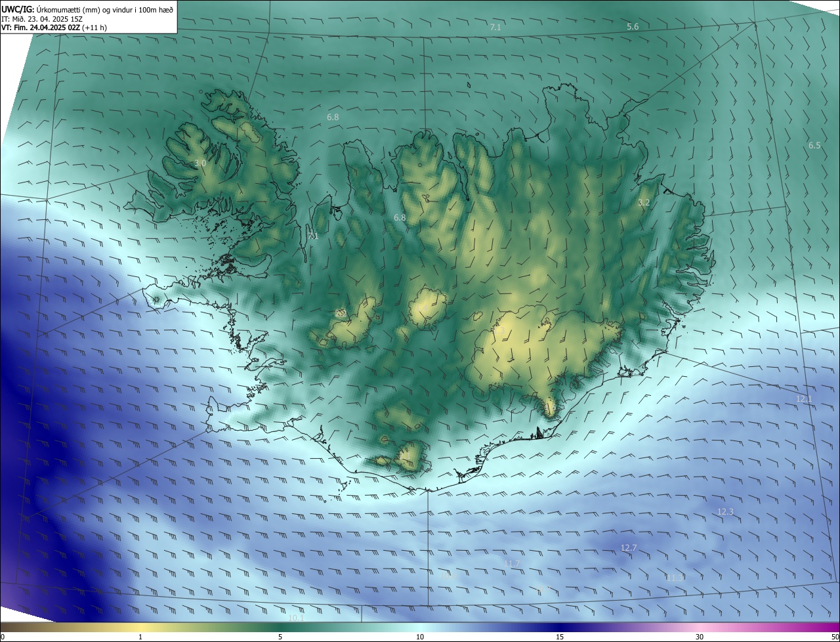Click the '30' tick on the color scale
The image size is (840, 642).
click(x=700, y=637)
